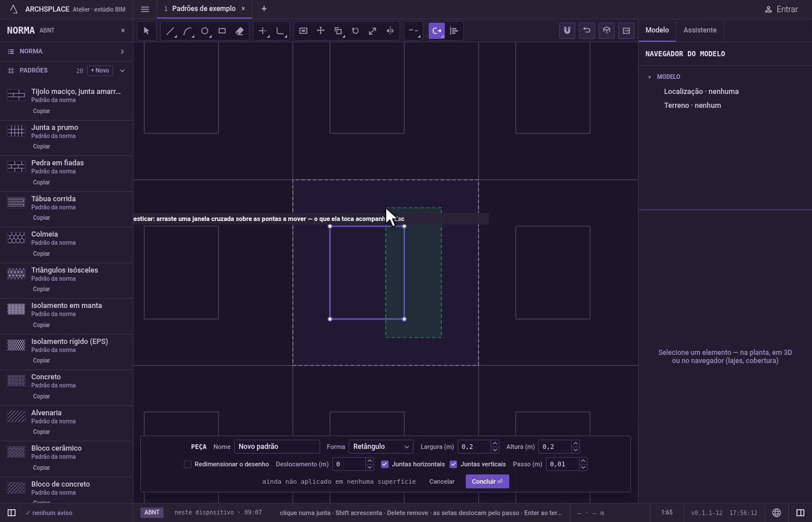Increase the Passo (m) value
The width and height of the screenshot is (812, 522).
click(x=583, y=461)
